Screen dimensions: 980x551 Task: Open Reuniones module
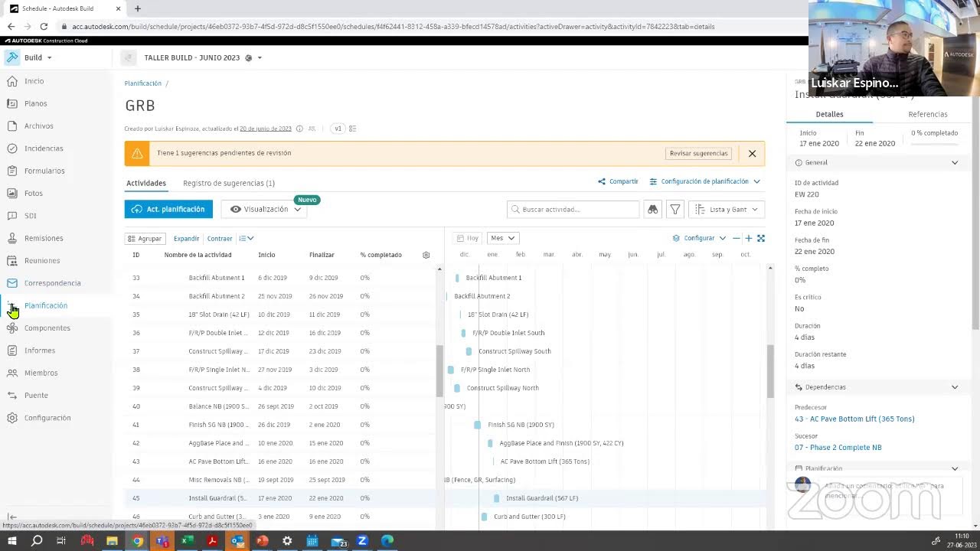(41, 260)
